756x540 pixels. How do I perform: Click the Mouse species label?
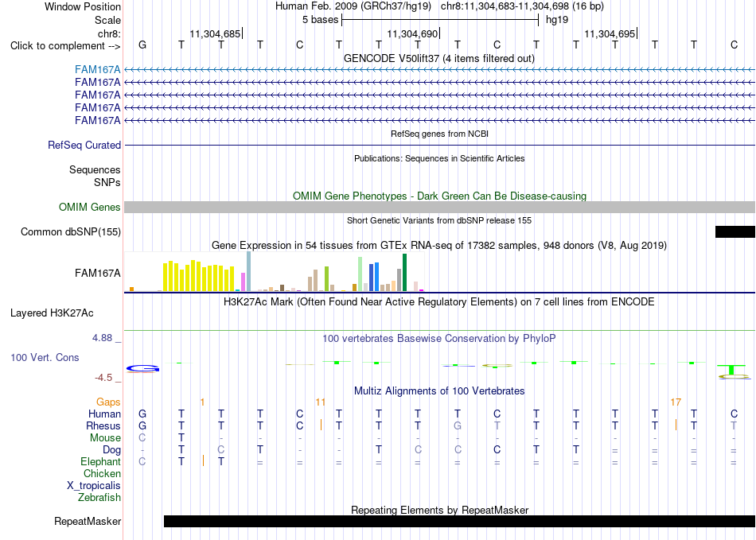(105, 438)
